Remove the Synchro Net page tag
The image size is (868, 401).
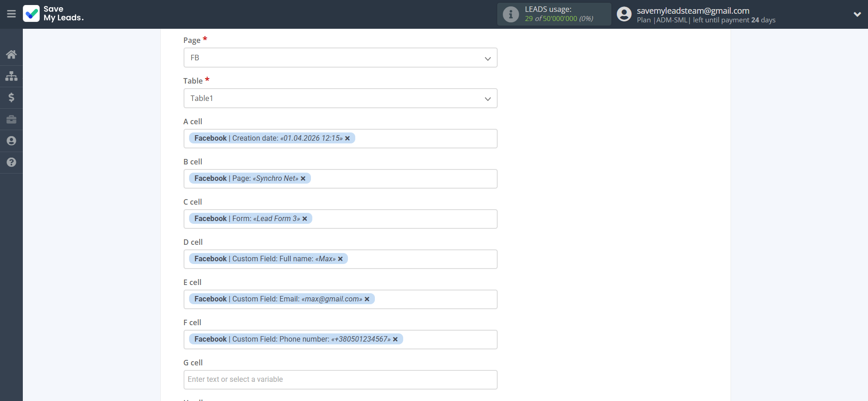tap(303, 179)
